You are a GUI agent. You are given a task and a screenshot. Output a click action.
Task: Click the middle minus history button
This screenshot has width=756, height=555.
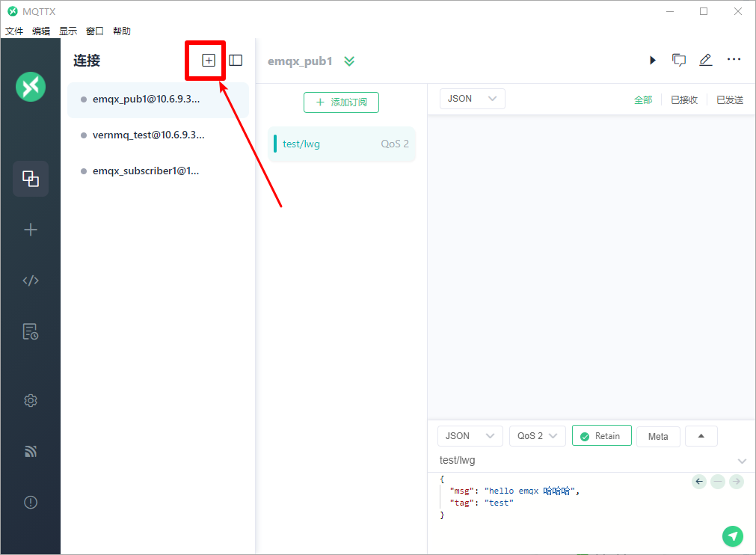718,481
